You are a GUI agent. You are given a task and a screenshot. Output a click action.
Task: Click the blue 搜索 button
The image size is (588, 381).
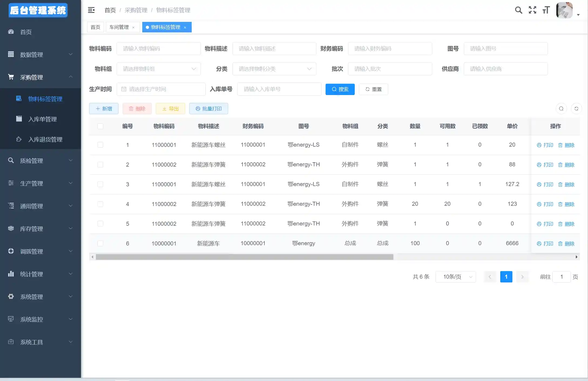coord(340,89)
